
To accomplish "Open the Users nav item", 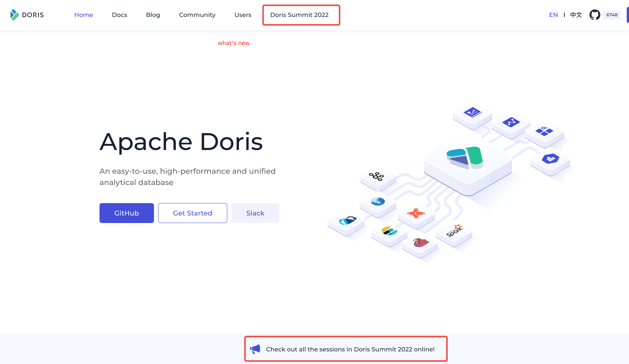I will coord(243,15).
